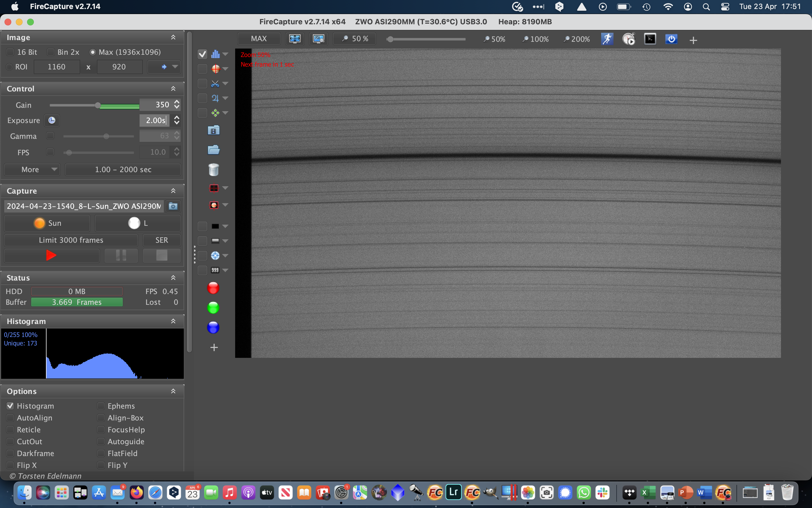Collapse the Control panel

click(x=173, y=89)
